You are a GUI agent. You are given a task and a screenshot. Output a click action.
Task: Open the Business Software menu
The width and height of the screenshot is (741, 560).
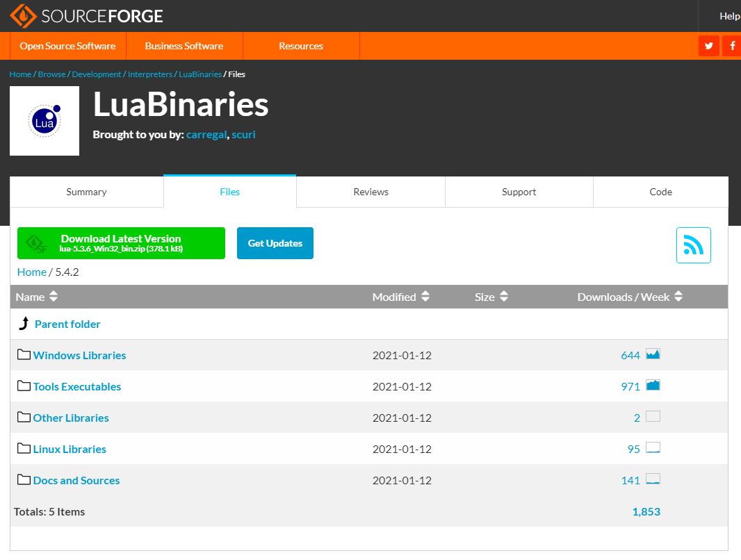click(184, 46)
